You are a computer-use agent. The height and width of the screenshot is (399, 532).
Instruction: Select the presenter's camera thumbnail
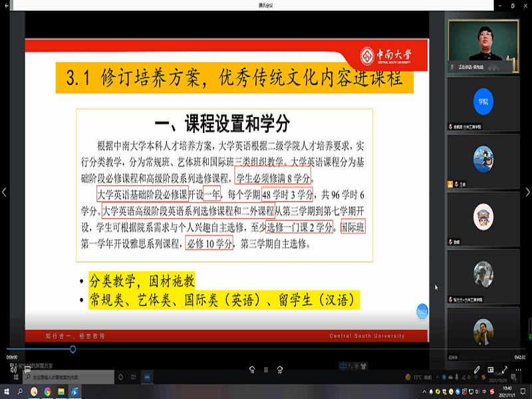(x=483, y=45)
